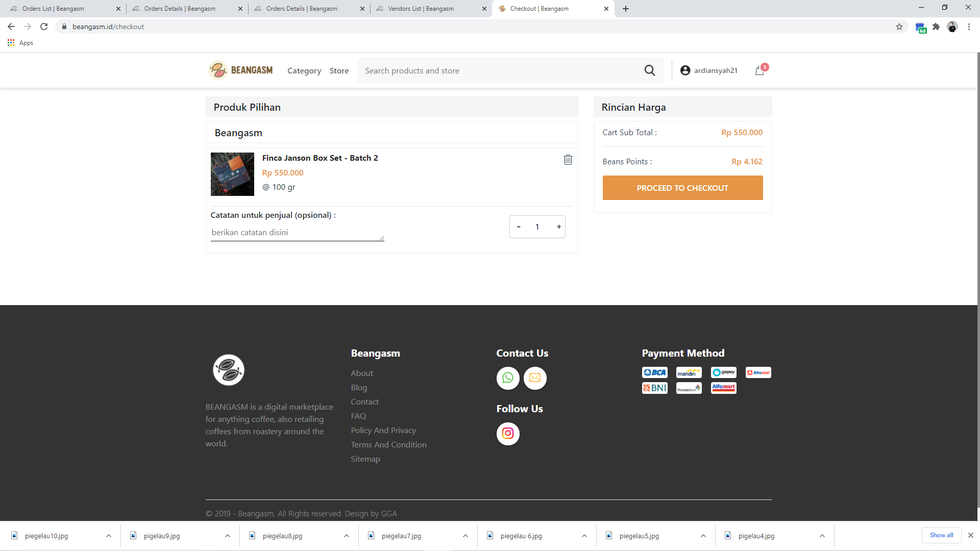Click the Alfamidi payment logo

coord(758,372)
